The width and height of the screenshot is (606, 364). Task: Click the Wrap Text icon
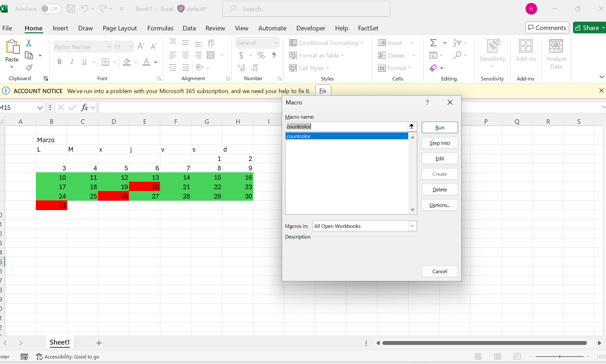pyautogui.click(x=211, y=42)
